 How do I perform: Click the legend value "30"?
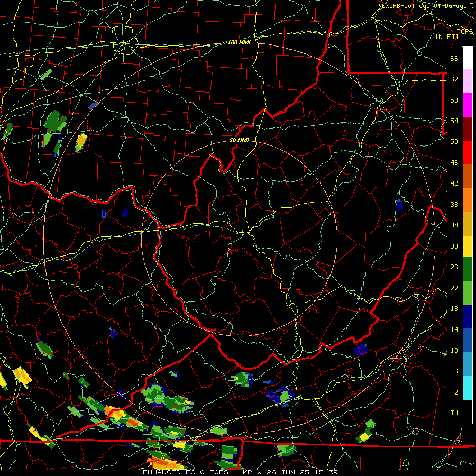click(454, 246)
